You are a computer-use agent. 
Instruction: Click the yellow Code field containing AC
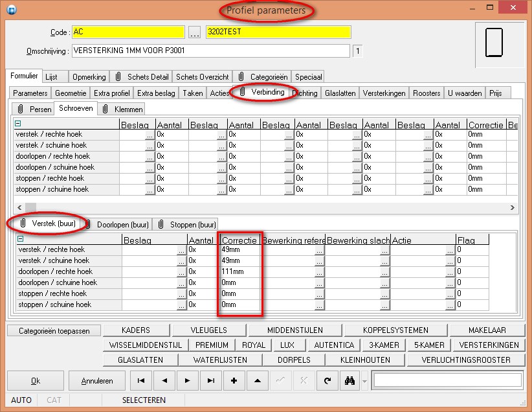[x=128, y=32]
